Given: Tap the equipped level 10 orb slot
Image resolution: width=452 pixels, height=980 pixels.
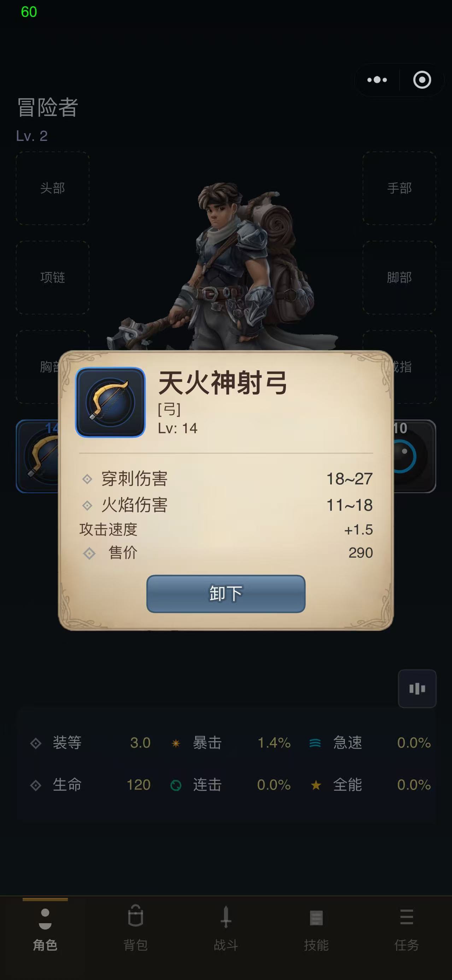Looking at the screenshot, I should click(x=415, y=456).
